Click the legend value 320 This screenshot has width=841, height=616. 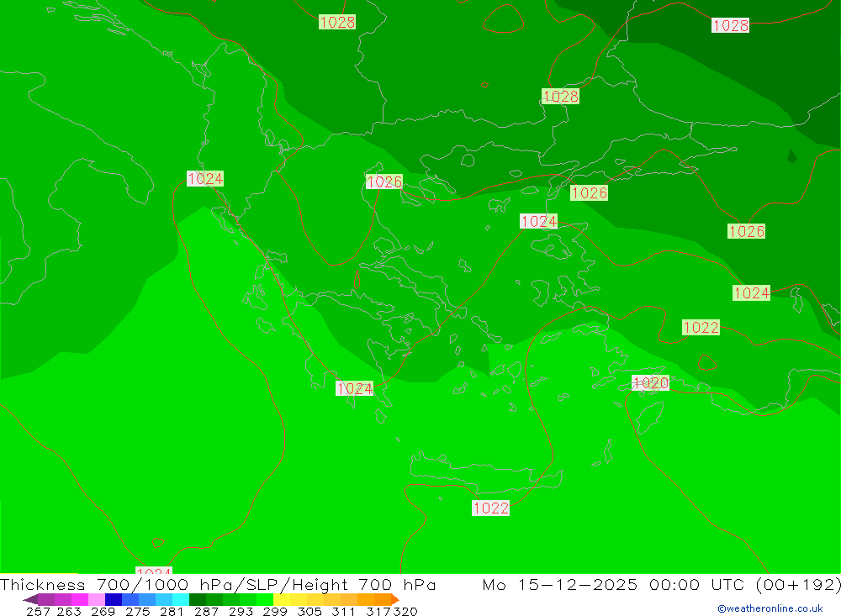(405, 612)
